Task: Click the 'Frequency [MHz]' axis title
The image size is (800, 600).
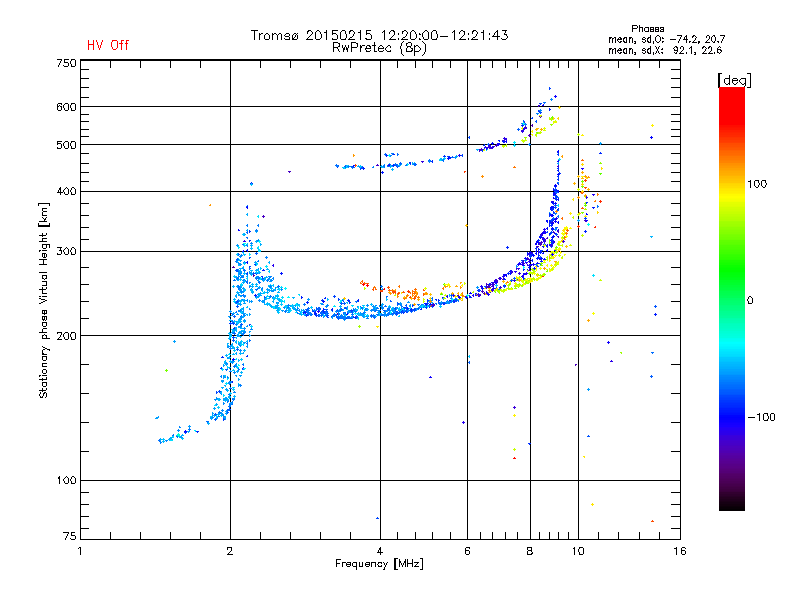Action: coord(379,564)
